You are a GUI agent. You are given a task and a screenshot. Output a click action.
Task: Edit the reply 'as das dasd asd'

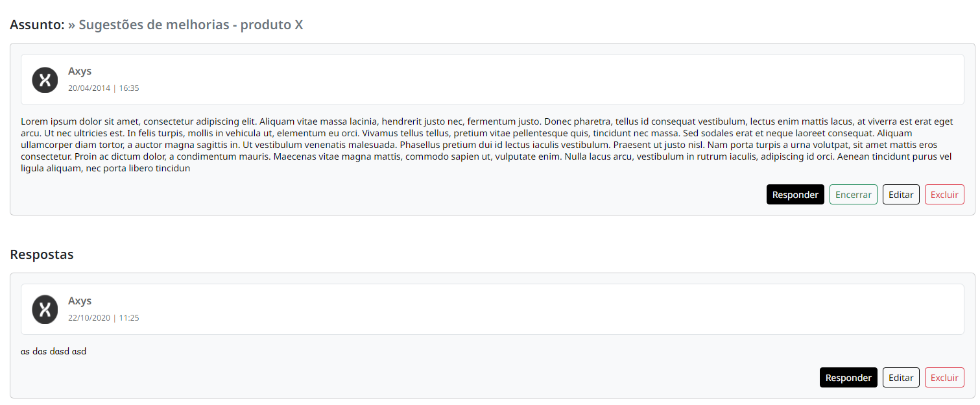901,378
